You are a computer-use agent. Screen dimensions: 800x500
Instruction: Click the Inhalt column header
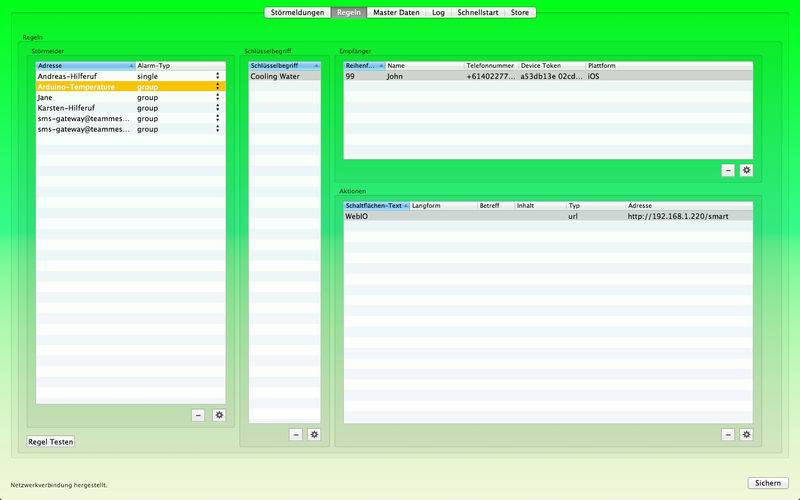tap(540, 206)
